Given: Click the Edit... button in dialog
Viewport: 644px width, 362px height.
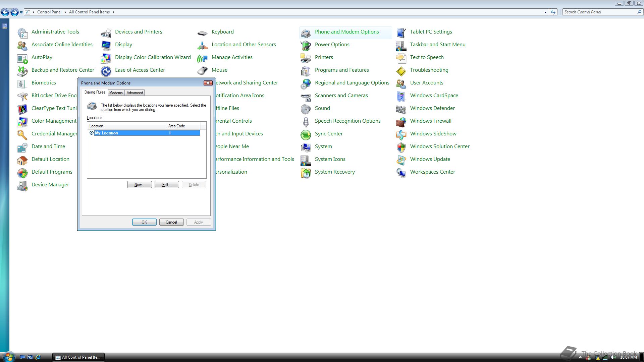Looking at the screenshot, I should click(167, 185).
